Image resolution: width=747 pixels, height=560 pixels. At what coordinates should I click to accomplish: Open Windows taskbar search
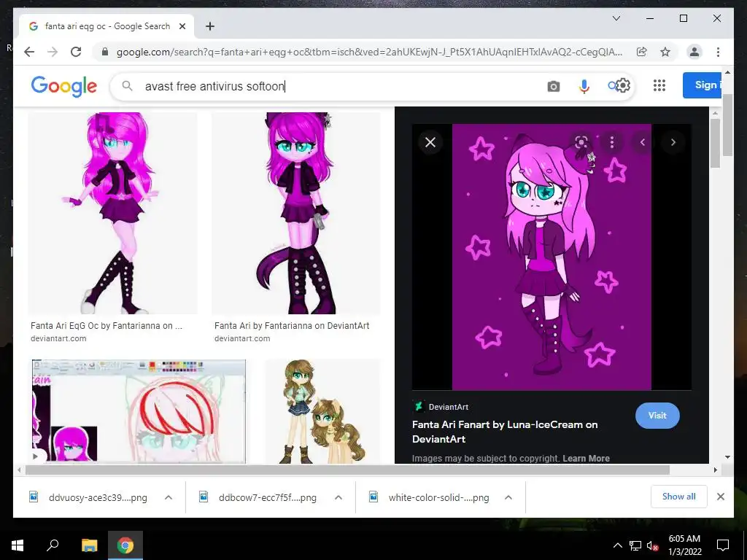[x=53, y=545]
